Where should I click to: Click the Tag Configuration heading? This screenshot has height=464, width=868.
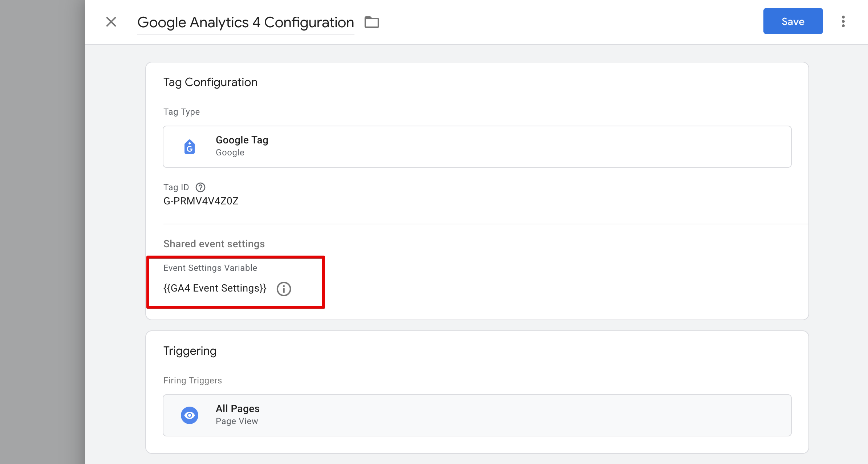210,82
